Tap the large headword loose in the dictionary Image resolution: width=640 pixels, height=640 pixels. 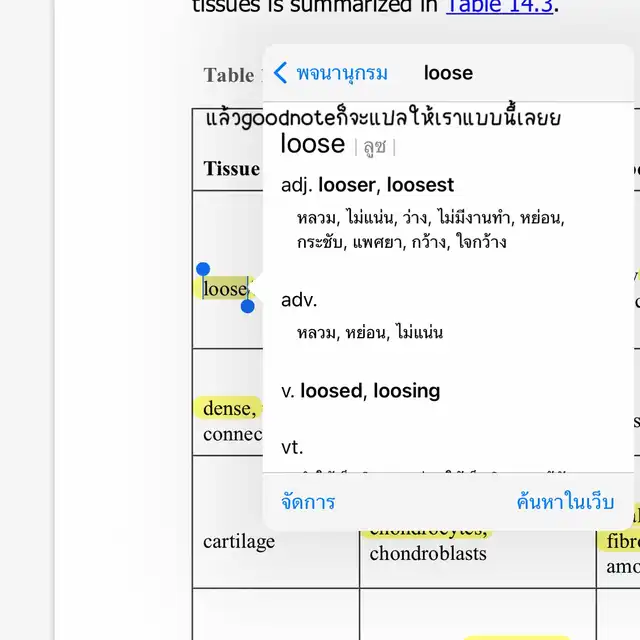click(312, 144)
